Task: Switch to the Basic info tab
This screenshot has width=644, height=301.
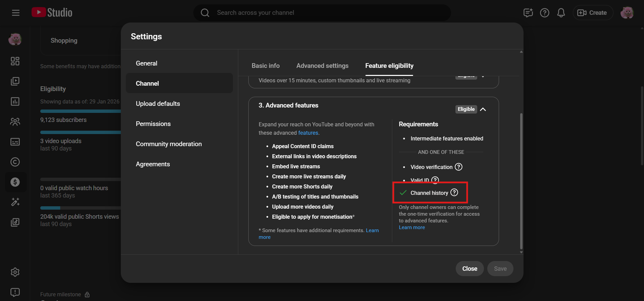Action: [265, 66]
